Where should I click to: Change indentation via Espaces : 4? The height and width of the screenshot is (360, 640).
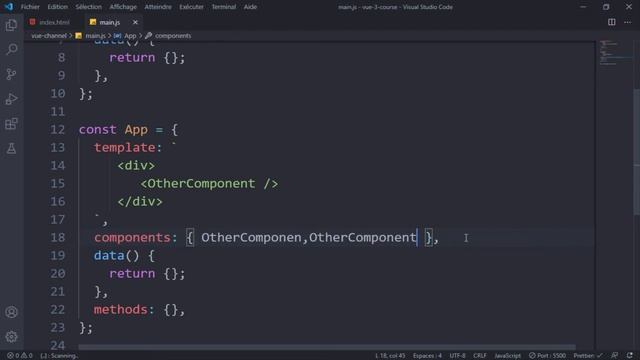coord(427,356)
